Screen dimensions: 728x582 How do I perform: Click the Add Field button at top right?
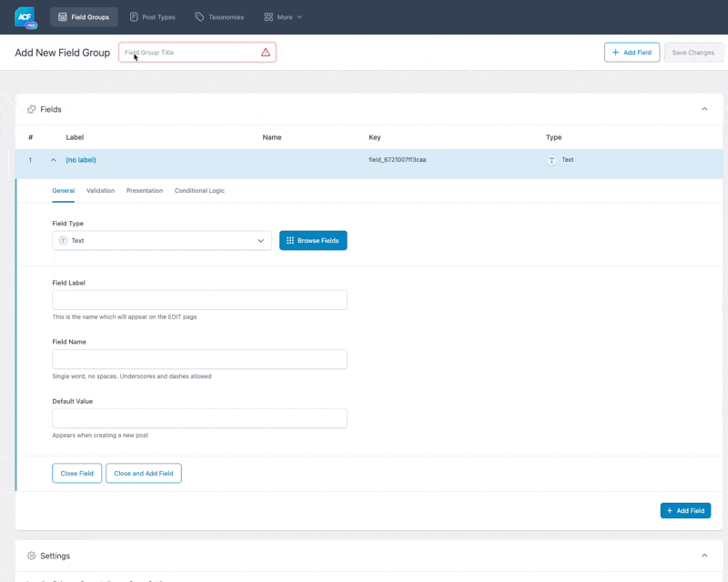coord(632,52)
